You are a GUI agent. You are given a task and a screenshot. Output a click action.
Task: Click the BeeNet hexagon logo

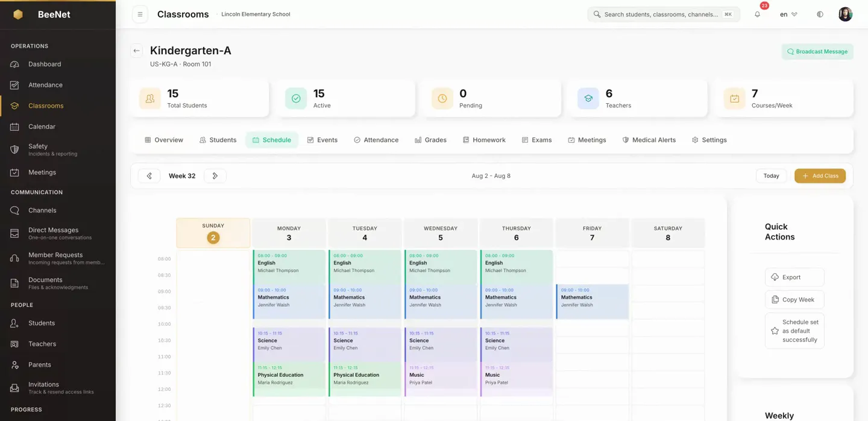18,14
